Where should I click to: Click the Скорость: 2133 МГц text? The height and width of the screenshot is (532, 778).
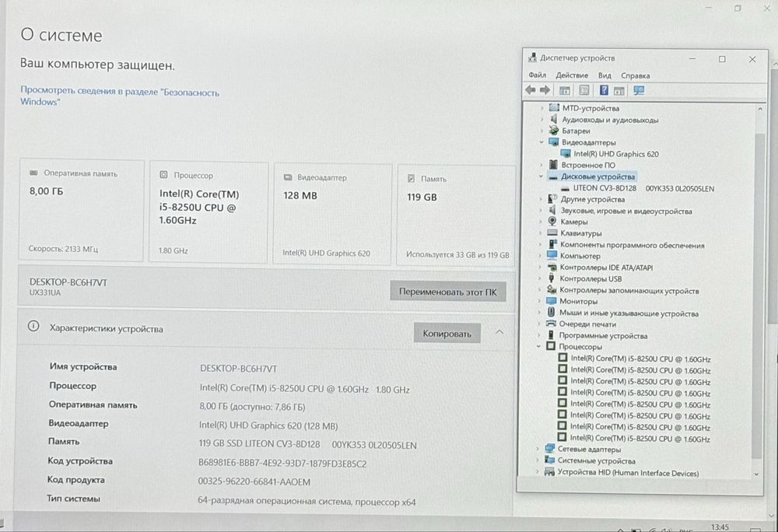(63, 248)
